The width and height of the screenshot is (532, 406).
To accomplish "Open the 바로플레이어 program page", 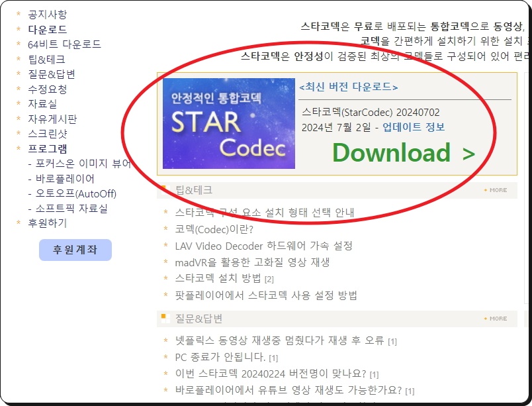I will (65, 179).
